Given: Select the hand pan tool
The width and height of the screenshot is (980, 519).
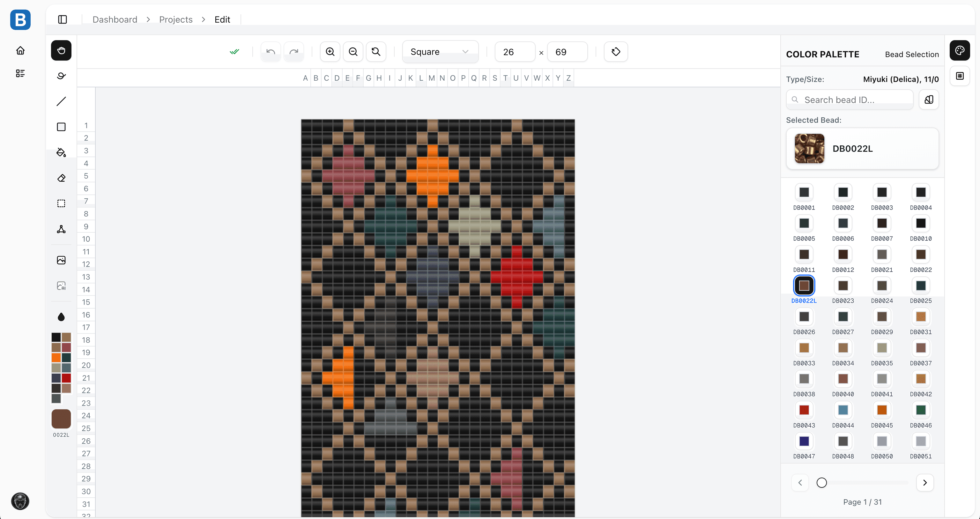Looking at the screenshot, I should 61,50.
